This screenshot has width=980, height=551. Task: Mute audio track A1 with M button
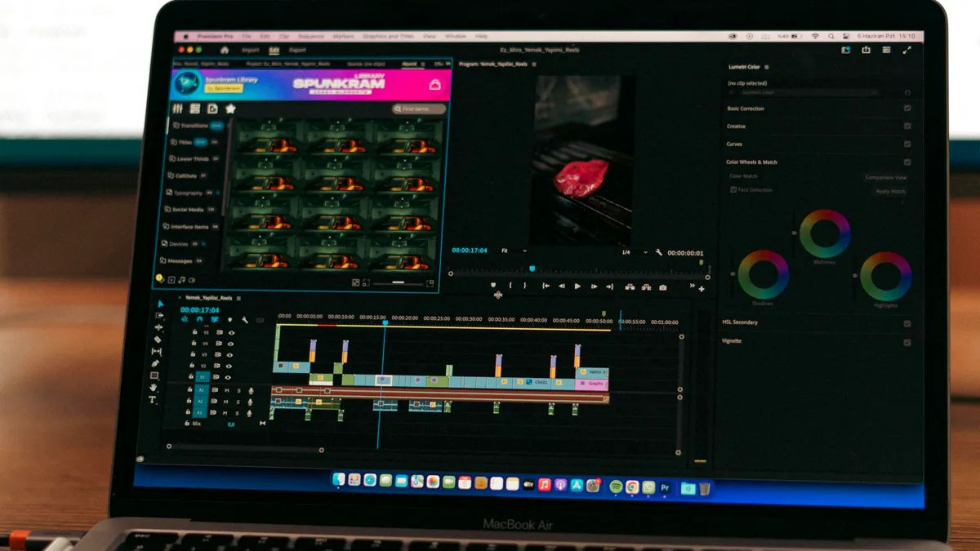pyautogui.click(x=226, y=390)
